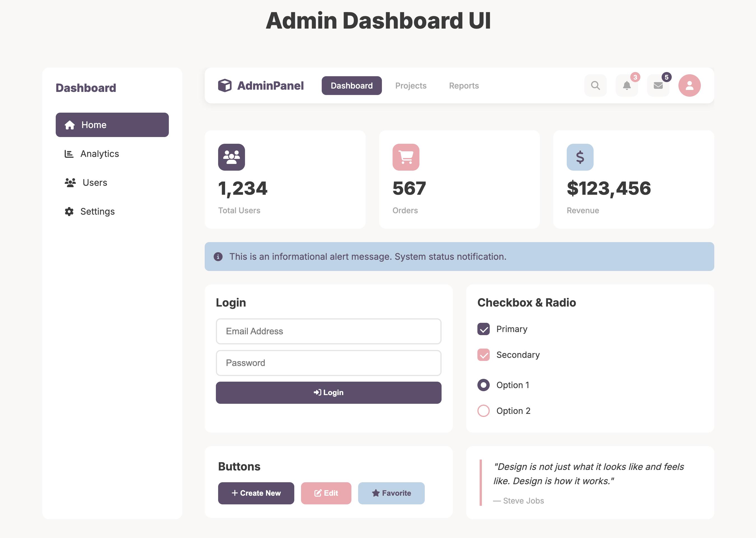Viewport: 756px width, 538px height.
Task: Select the Option 1 radio button
Action: (483, 385)
